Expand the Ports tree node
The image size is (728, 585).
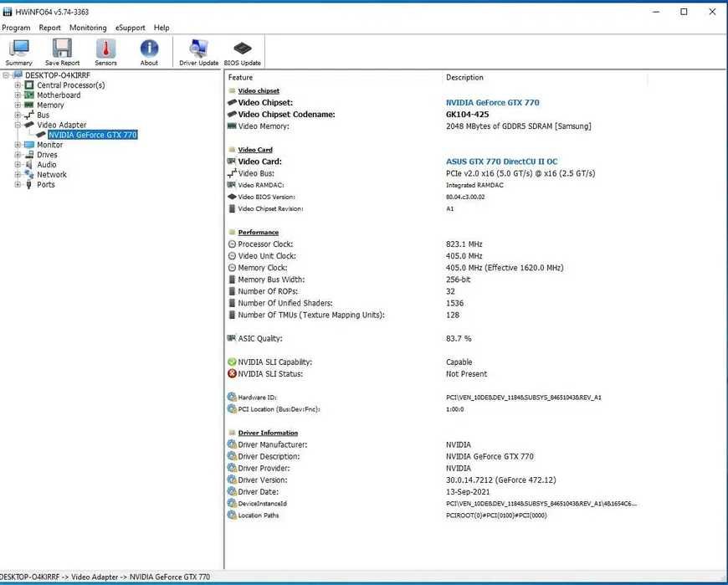point(18,184)
